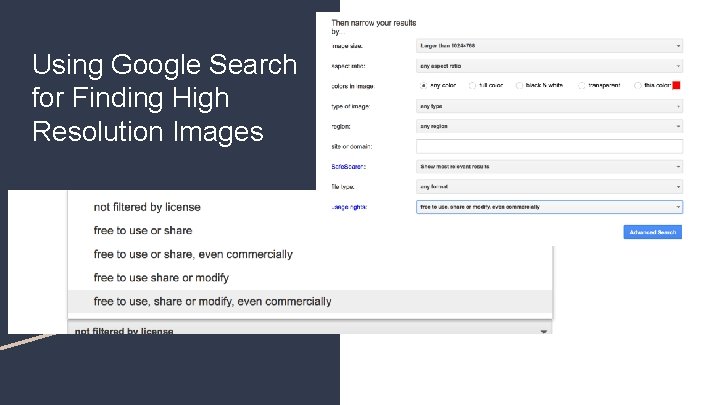Click 'Then narrow your results by' heading
Image resolution: width=720 pixels, height=405 pixels.
coord(373,27)
